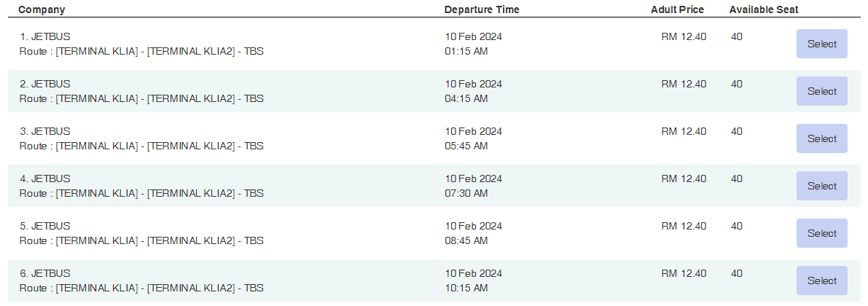Click the "6. JETBUS" company name
The image size is (868, 306).
tap(45, 273)
